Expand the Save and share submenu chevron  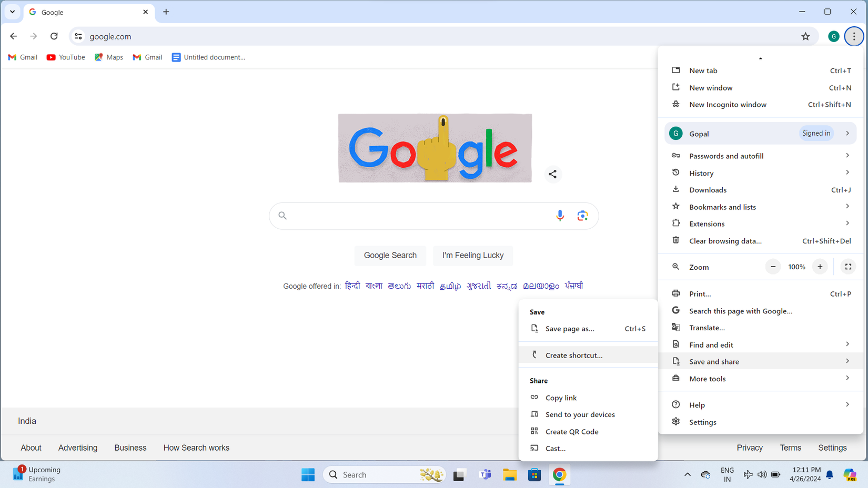click(847, 361)
